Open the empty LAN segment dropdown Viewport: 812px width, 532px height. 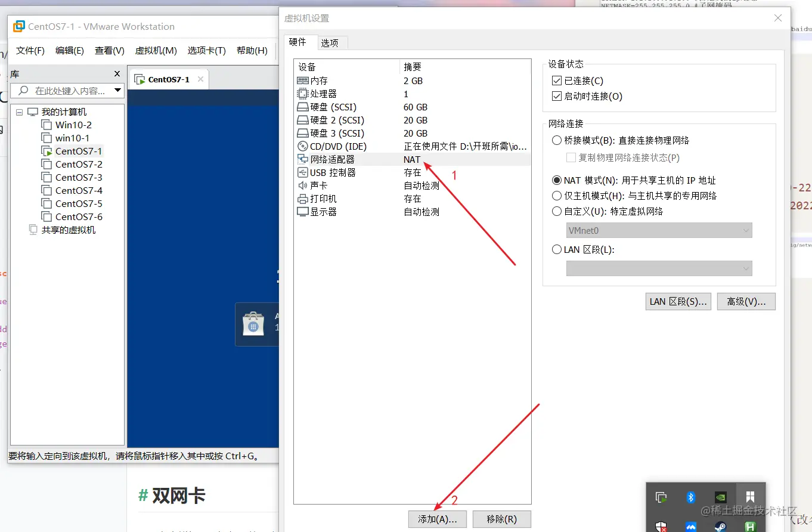point(659,269)
